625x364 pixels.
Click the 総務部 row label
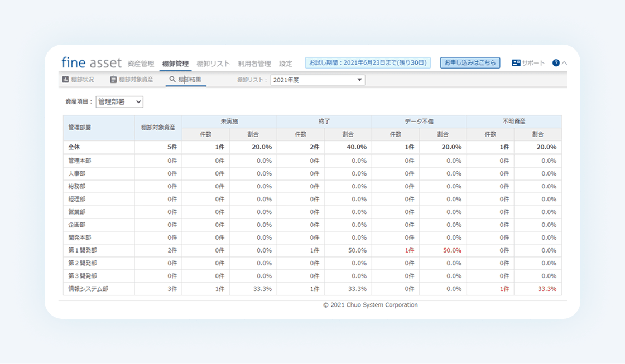point(76,186)
